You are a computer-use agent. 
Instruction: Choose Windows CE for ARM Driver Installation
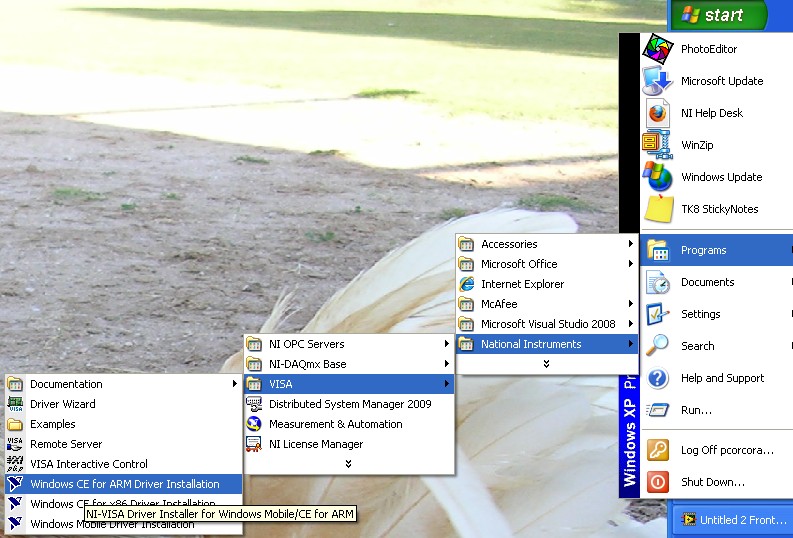(123, 484)
